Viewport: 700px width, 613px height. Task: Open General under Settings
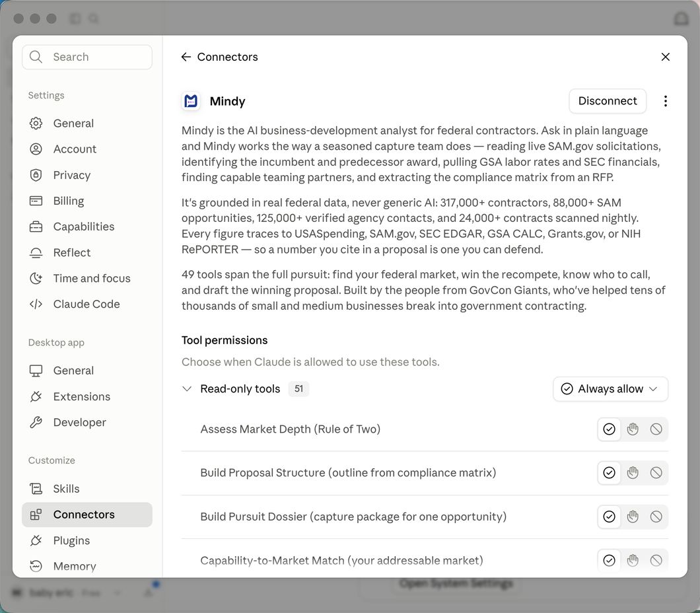tap(87, 124)
